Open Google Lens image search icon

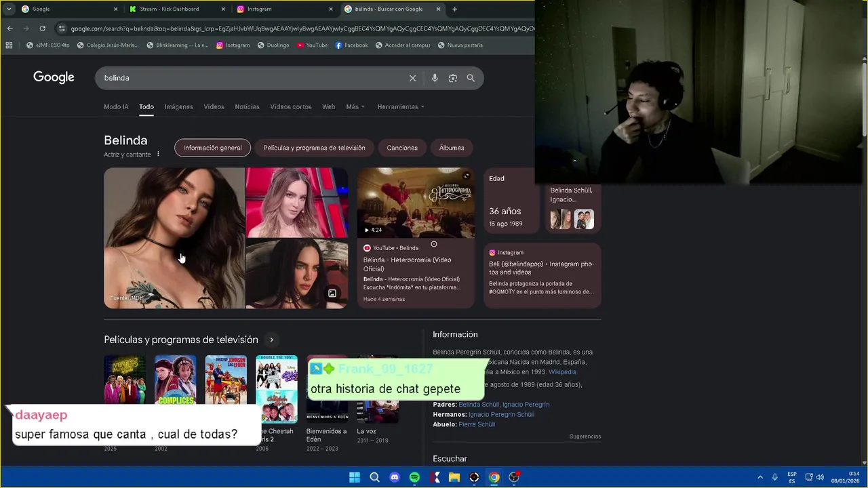tap(453, 78)
